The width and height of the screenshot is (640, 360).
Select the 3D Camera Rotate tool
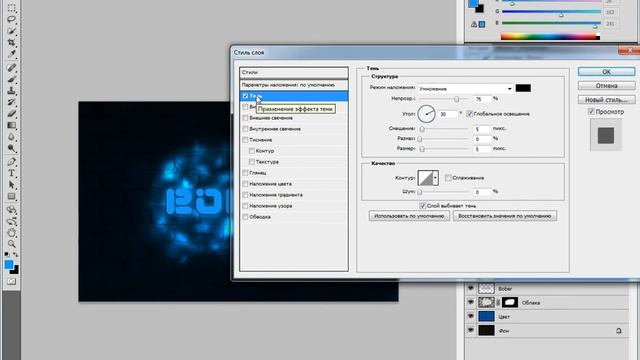pos(11,221)
